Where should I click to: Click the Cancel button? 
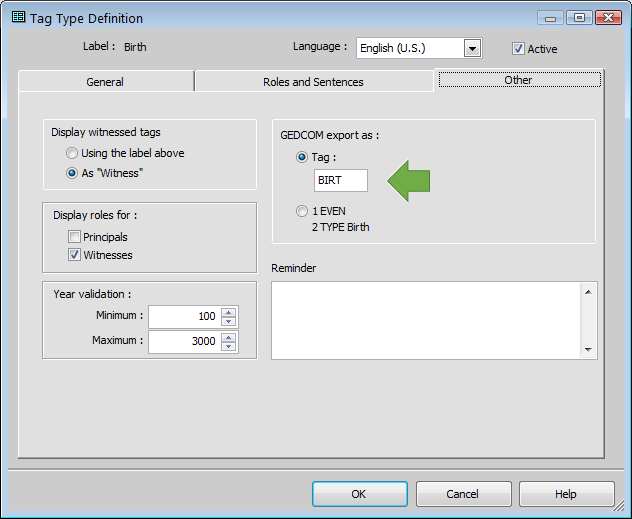(x=463, y=494)
